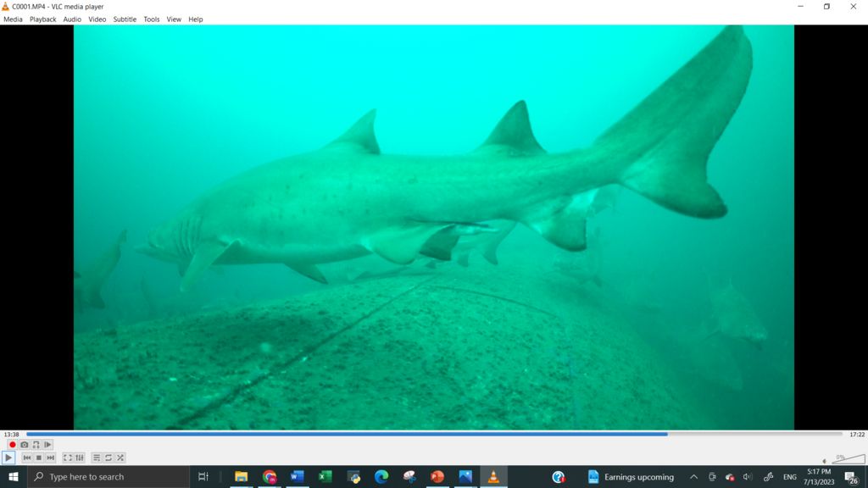This screenshot has width=868, height=488.
Task: Open the extended settings equalizer icon
Action: coord(80,457)
